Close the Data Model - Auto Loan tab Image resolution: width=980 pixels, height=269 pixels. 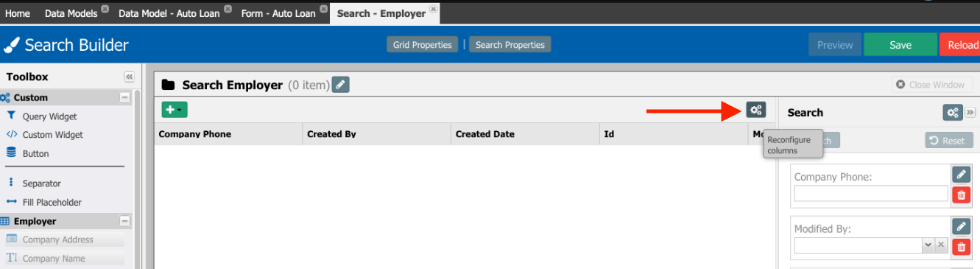(x=228, y=9)
